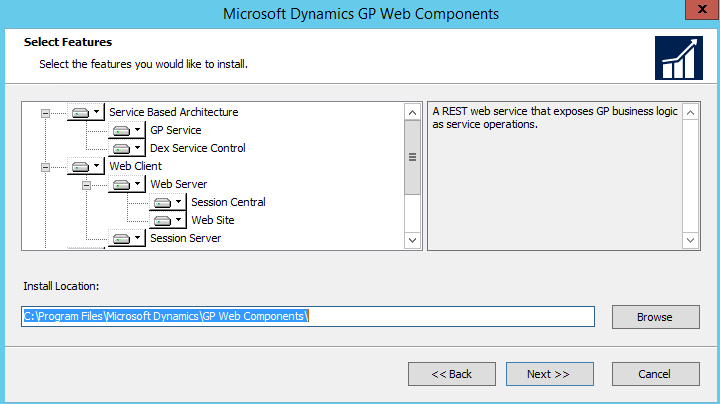Click the description panel scrollbar up arrow
720x404 pixels.
690,111
